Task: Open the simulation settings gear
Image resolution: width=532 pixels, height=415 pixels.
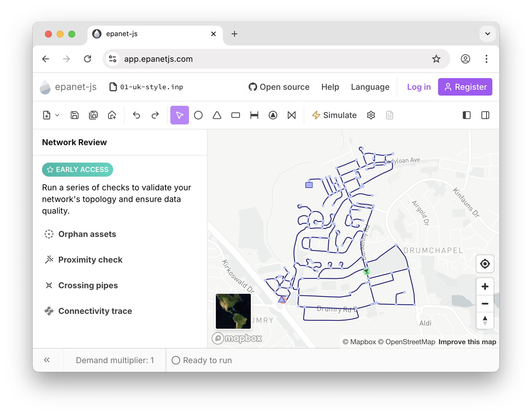Action: point(371,115)
